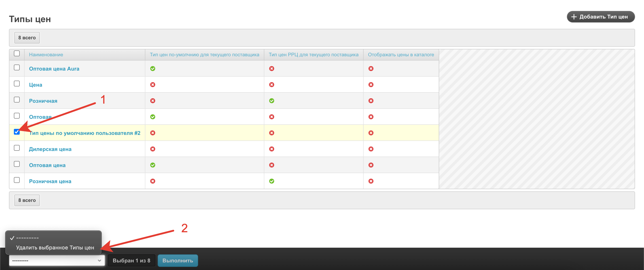Select Удалить выбранное Типы цен option
Screen dimensions: 644x270
(55, 247)
